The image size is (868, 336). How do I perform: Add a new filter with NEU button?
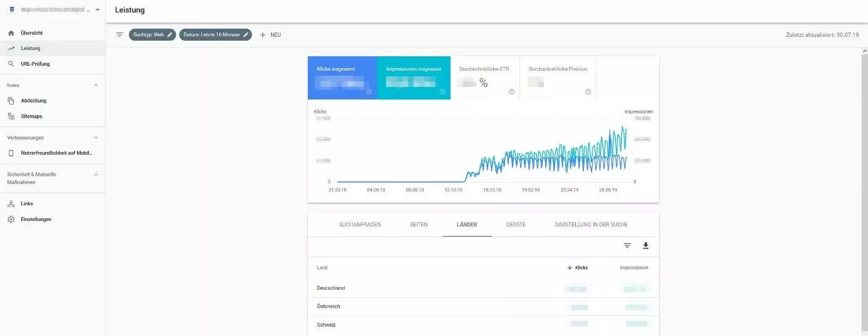point(270,35)
